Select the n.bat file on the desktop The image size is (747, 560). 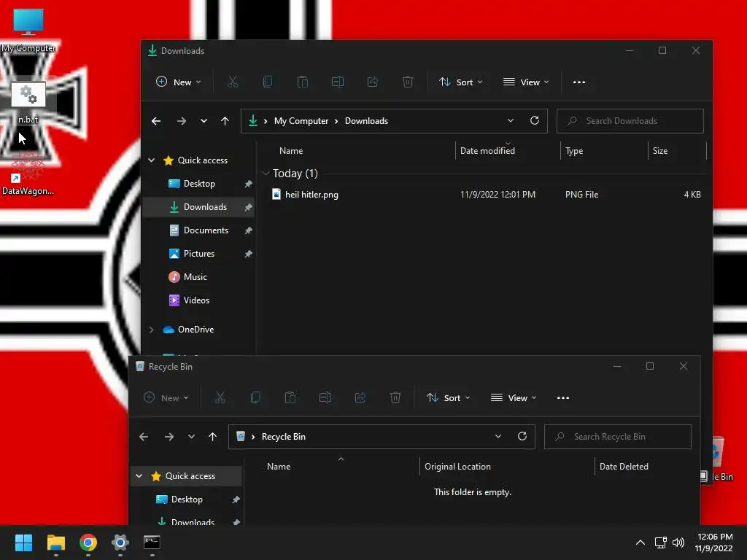[x=28, y=102]
